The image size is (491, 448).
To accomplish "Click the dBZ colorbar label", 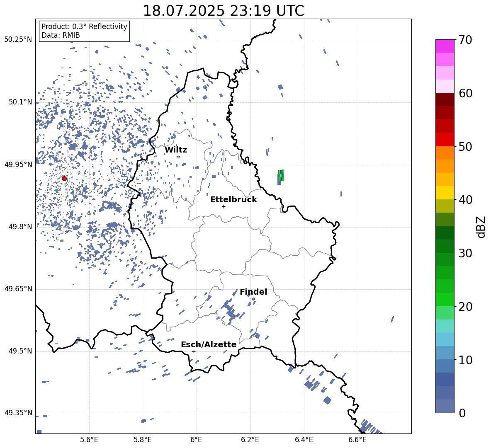I will pos(481,227).
